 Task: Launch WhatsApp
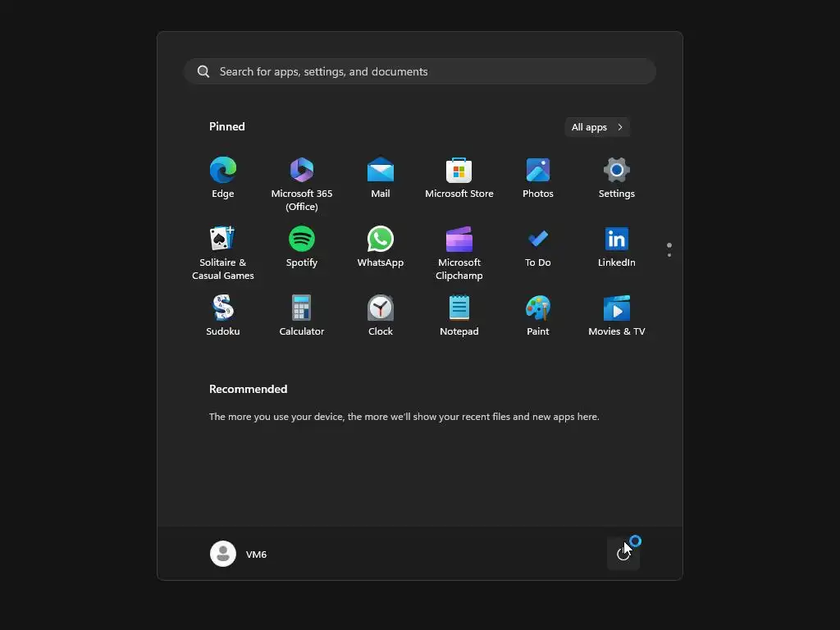click(381, 248)
